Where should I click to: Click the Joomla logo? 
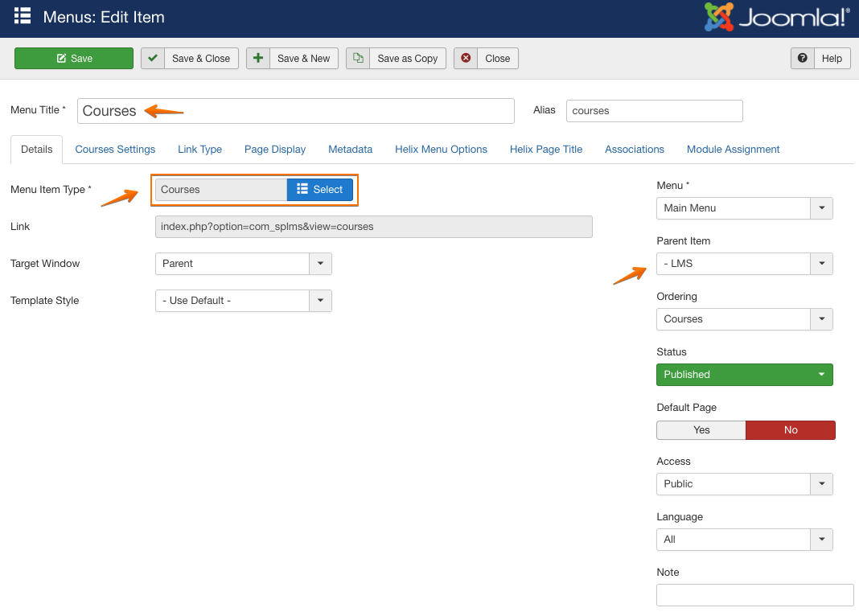(777, 17)
